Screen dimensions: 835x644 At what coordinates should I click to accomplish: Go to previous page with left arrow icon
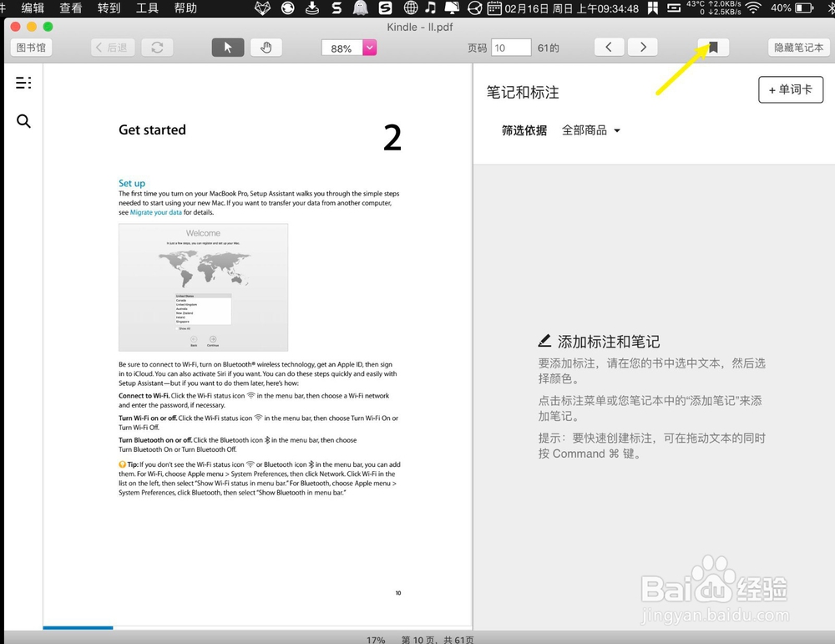(607, 47)
